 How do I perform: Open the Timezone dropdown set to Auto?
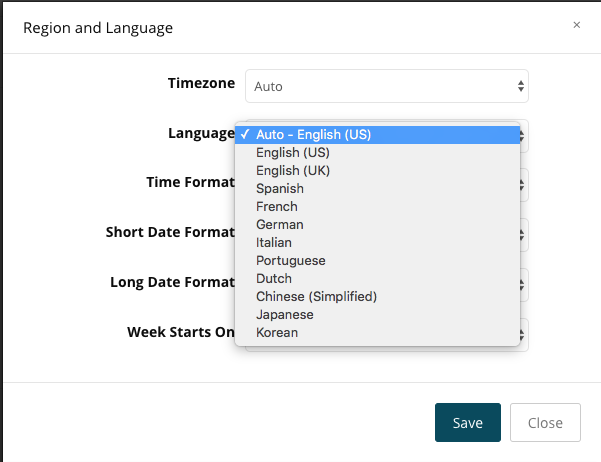pos(387,86)
